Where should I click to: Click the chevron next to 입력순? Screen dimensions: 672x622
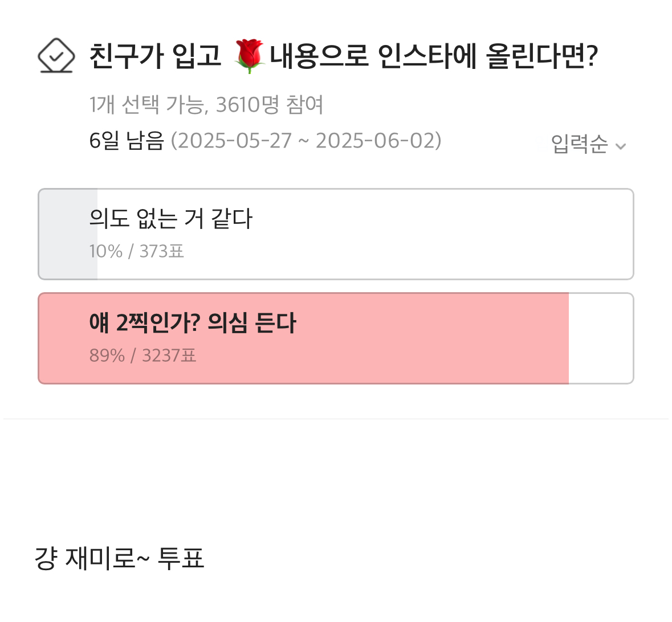coord(621,146)
